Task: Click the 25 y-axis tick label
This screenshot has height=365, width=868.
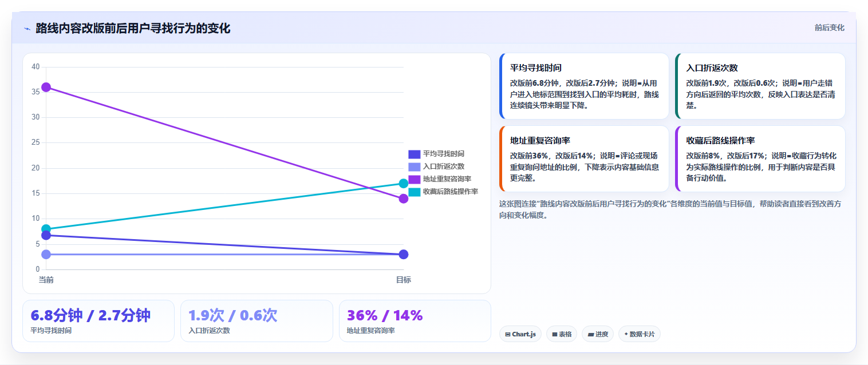Action: pyautogui.click(x=35, y=142)
